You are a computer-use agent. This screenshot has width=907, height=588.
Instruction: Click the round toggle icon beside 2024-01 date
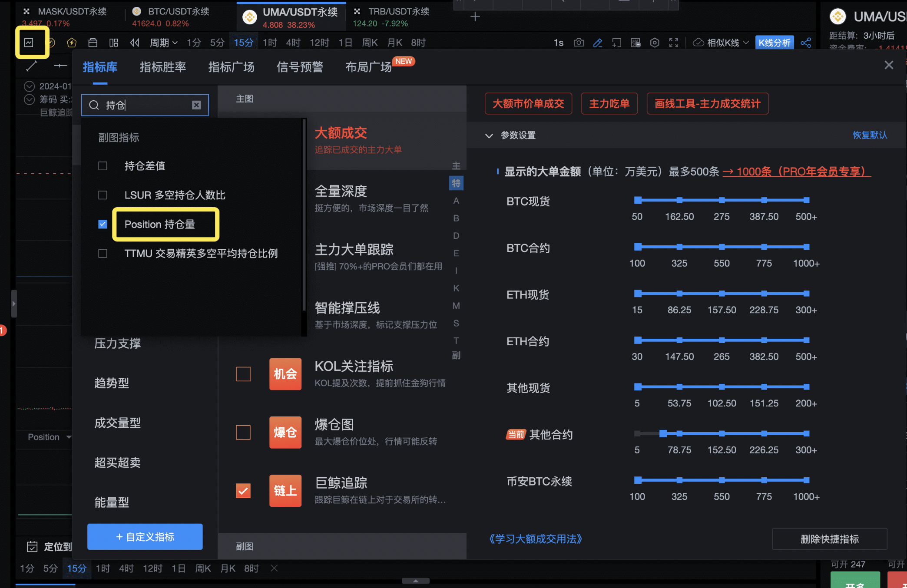click(29, 86)
